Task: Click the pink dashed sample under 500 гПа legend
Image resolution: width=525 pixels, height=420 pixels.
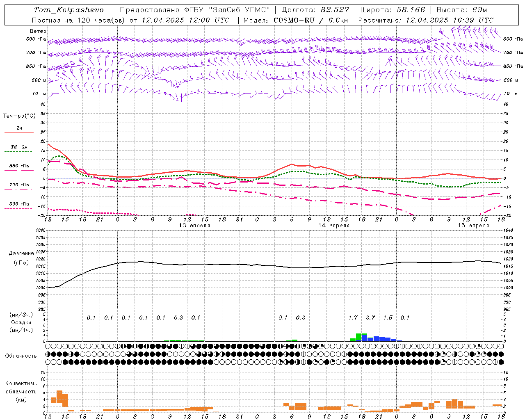Action: [19, 208]
